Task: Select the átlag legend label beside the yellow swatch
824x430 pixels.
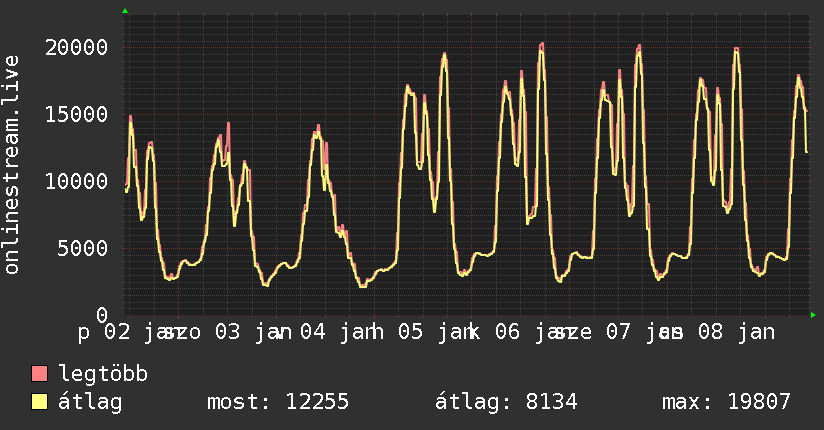Action: click(x=90, y=402)
